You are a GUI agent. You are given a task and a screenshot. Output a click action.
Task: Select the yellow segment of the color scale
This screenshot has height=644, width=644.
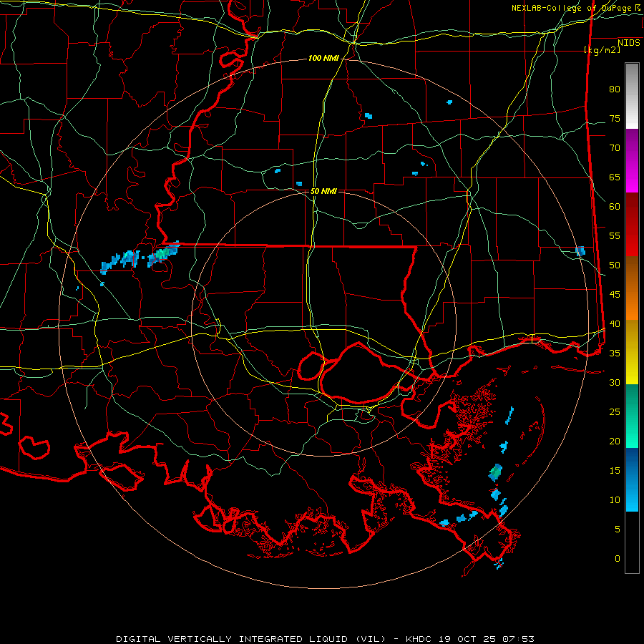(x=632, y=352)
